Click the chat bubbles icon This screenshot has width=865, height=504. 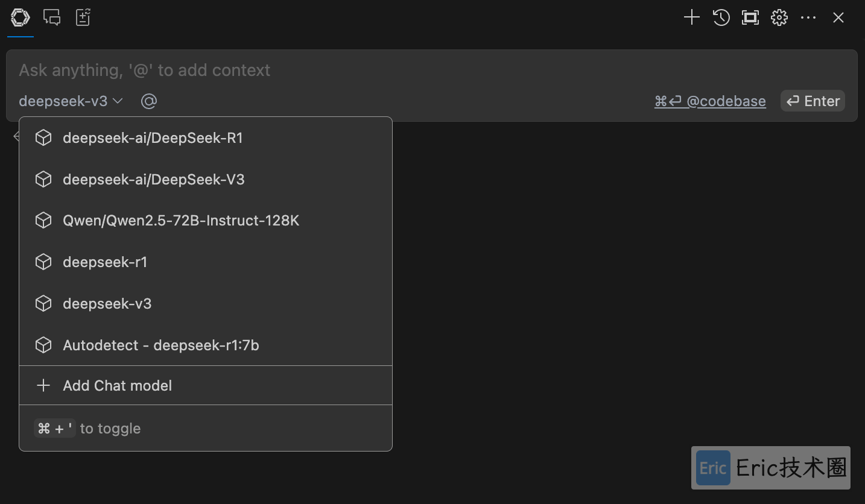(52, 18)
